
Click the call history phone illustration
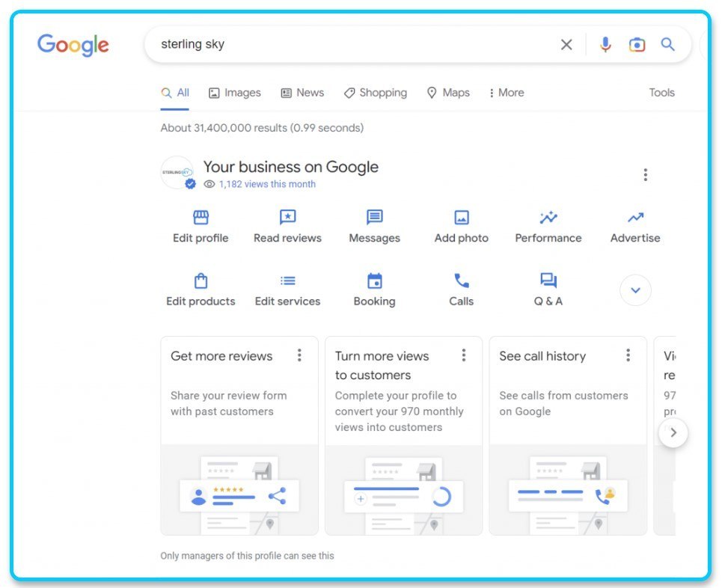pos(568,490)
